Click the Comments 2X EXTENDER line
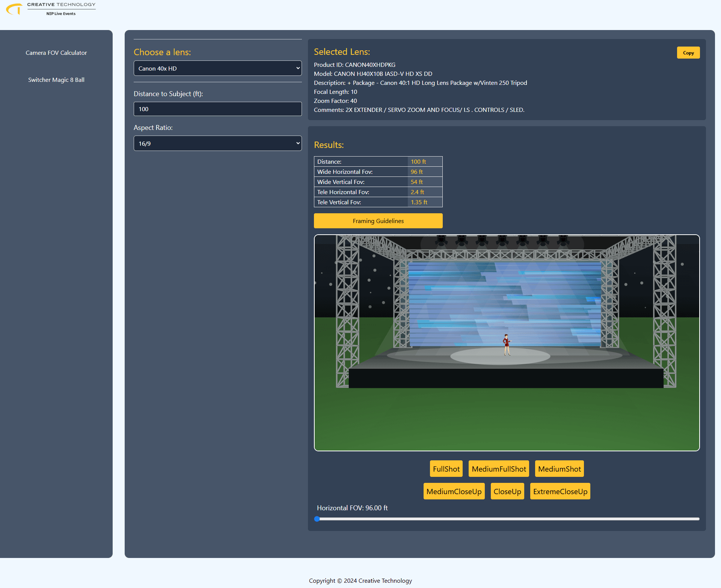This screenshot has height=588, width=721. [419, 110]
